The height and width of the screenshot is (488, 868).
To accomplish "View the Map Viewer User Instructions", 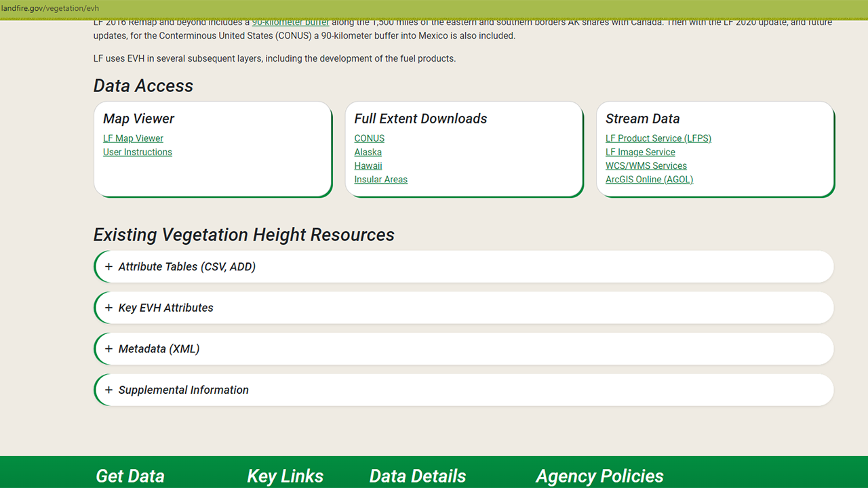I will point(137,152).
